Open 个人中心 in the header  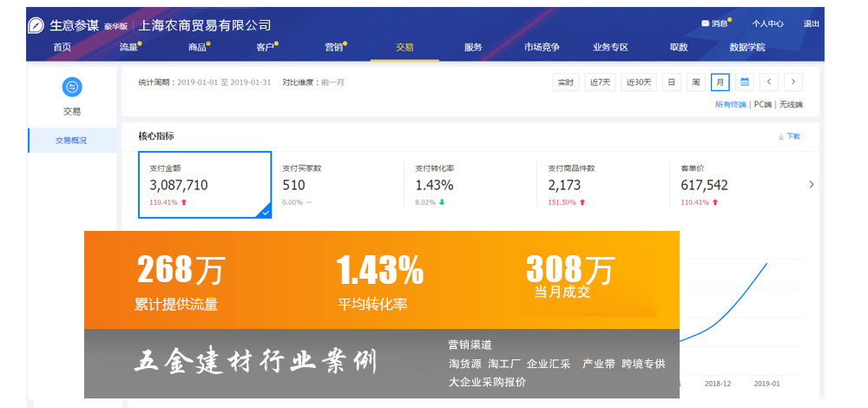767,24
